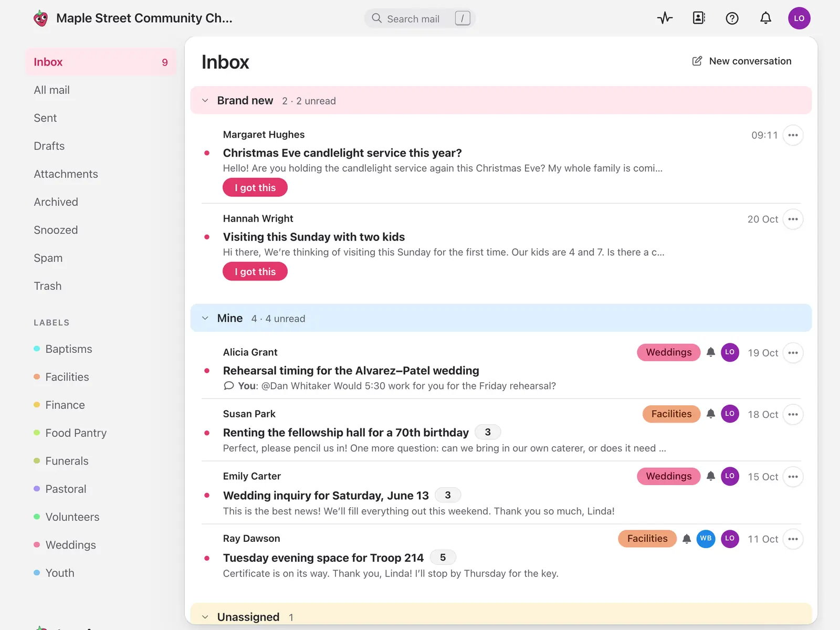This screenshot has height=630, width=840.
Task: Filter by the Youth label
Action: [54, 573]
